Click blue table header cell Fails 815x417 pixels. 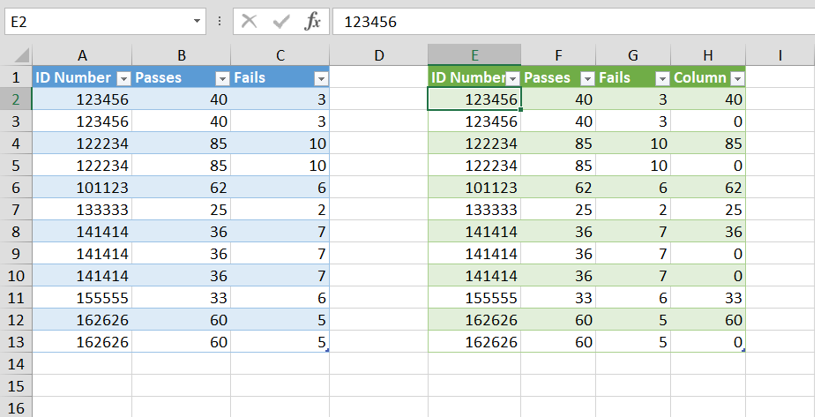pos(280,77)
